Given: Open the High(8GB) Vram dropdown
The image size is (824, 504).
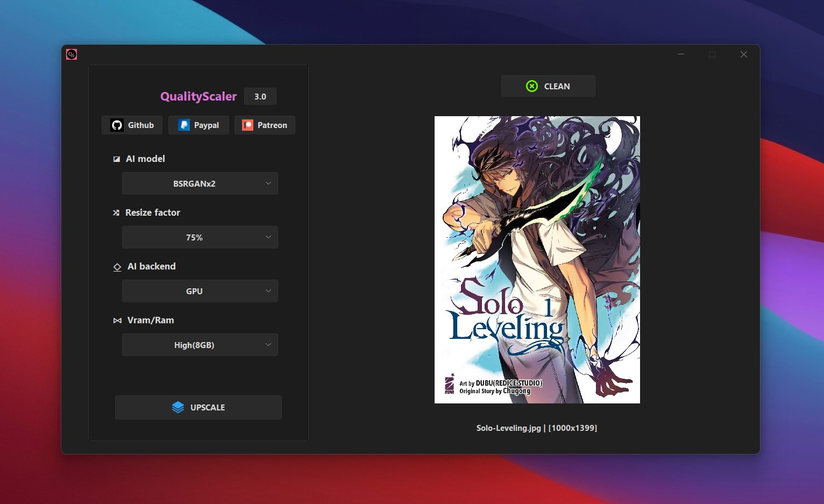Looking at the screenshot, I should pyautogui.click(x=200, y=345).
